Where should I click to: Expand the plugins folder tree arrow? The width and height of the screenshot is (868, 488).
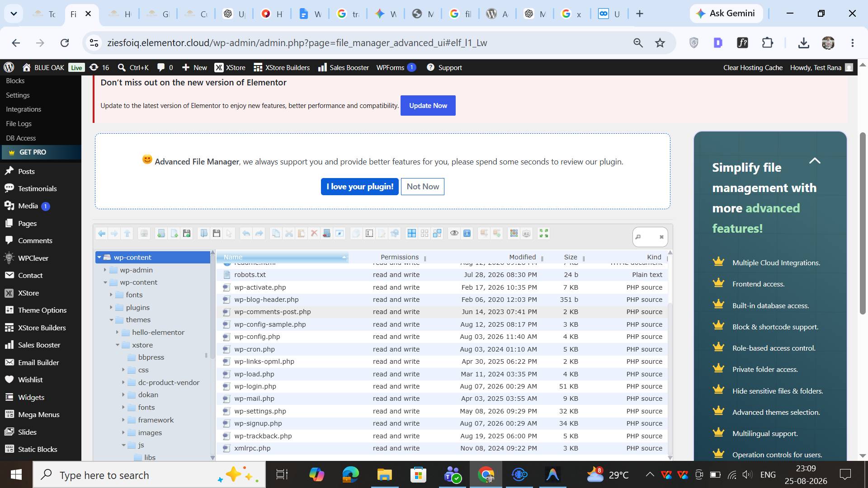coord(111,307)
